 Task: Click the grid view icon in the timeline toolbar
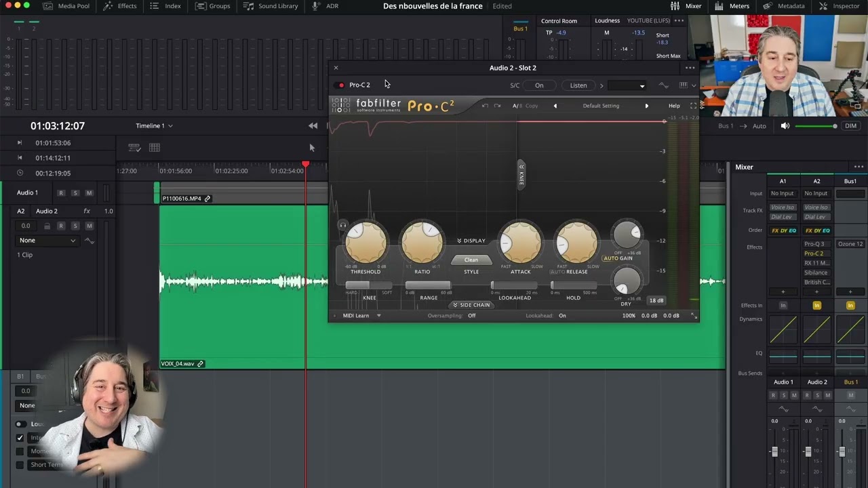[155, 148]
